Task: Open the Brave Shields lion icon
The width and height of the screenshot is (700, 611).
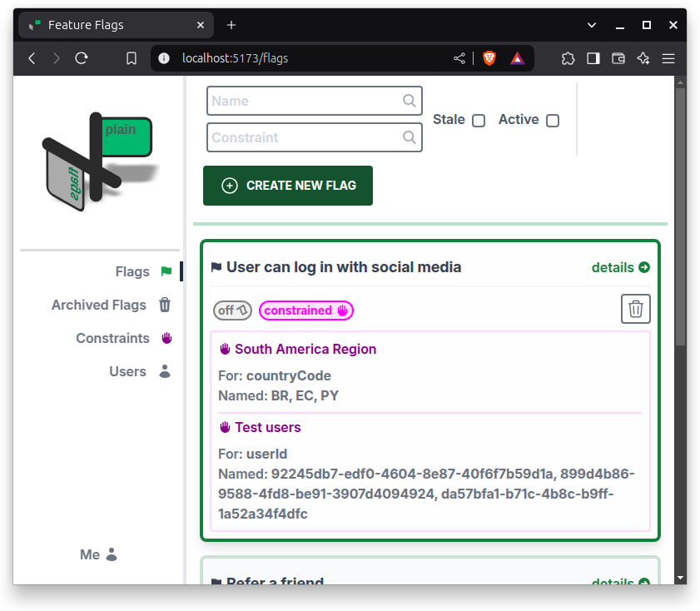Action: pos(489,58)
